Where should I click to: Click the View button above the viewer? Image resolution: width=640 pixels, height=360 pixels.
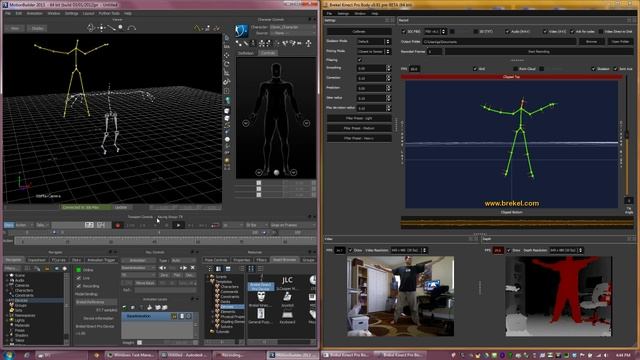point(15,28)
